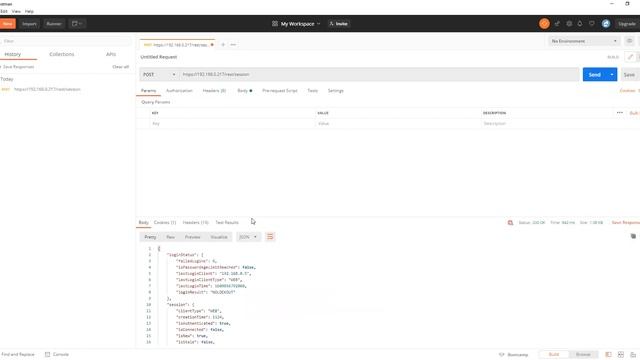Toggle the sidebar icon in status bar

(x=608, y=354)
